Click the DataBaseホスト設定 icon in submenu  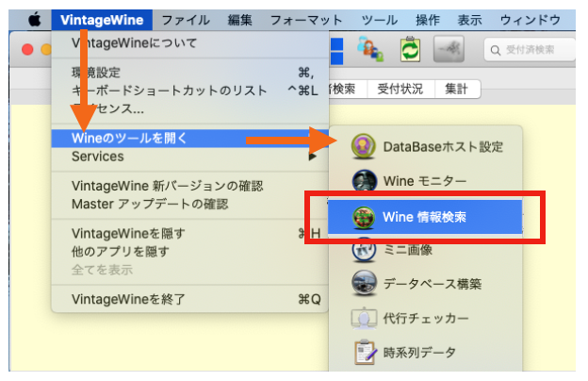pos(364,146)
